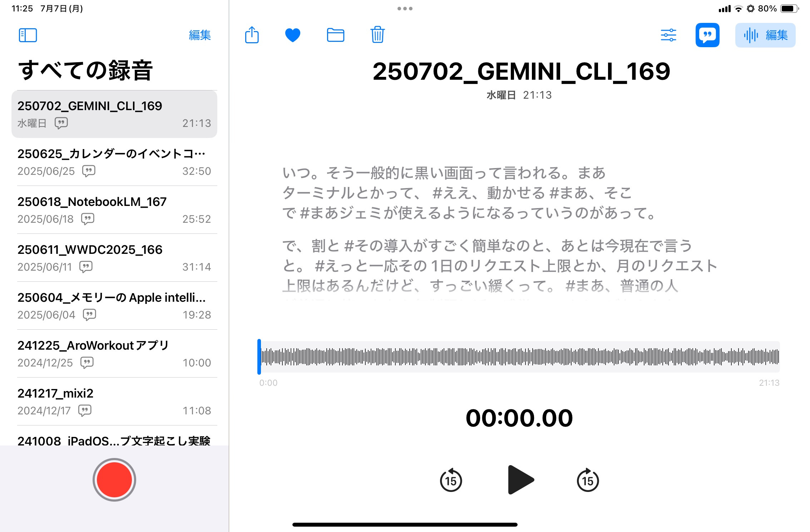Viewport: 810px width, 532px height.
Task: Play the recording
Action: coord(520,480)
